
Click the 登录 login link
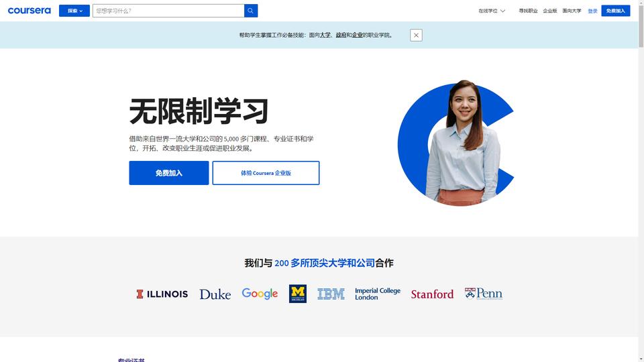tap(592, 11)
